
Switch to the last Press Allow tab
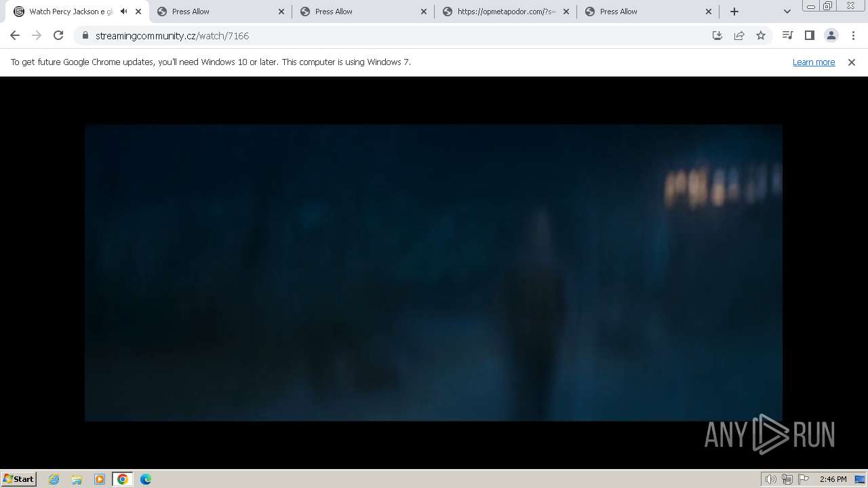click(x=648, y=12)
